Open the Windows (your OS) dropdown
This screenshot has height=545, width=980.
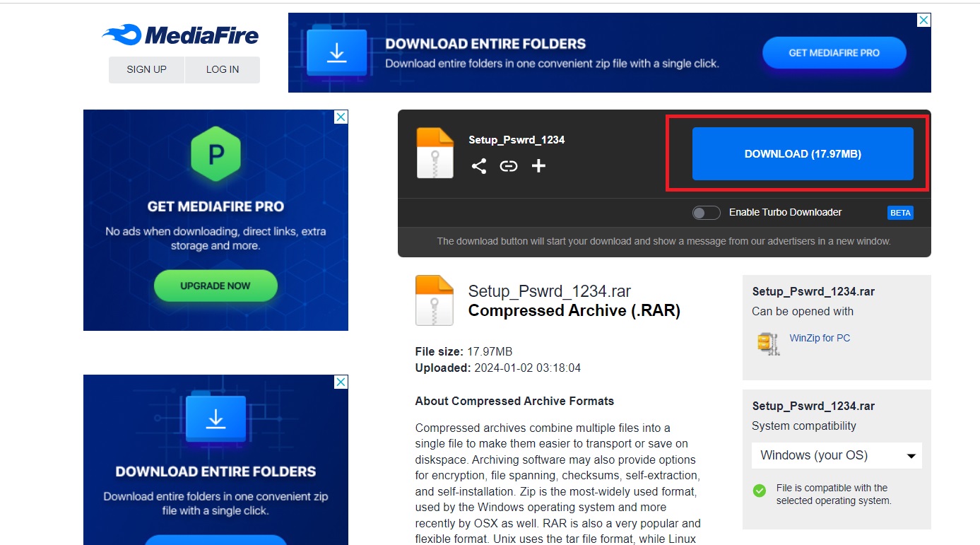837,455
